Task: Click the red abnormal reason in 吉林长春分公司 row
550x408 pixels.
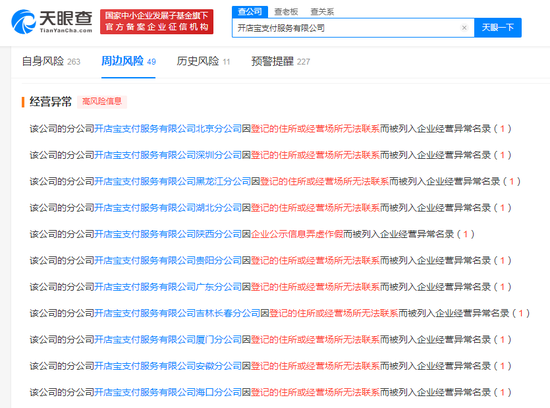Action: (x=334, y=313)
